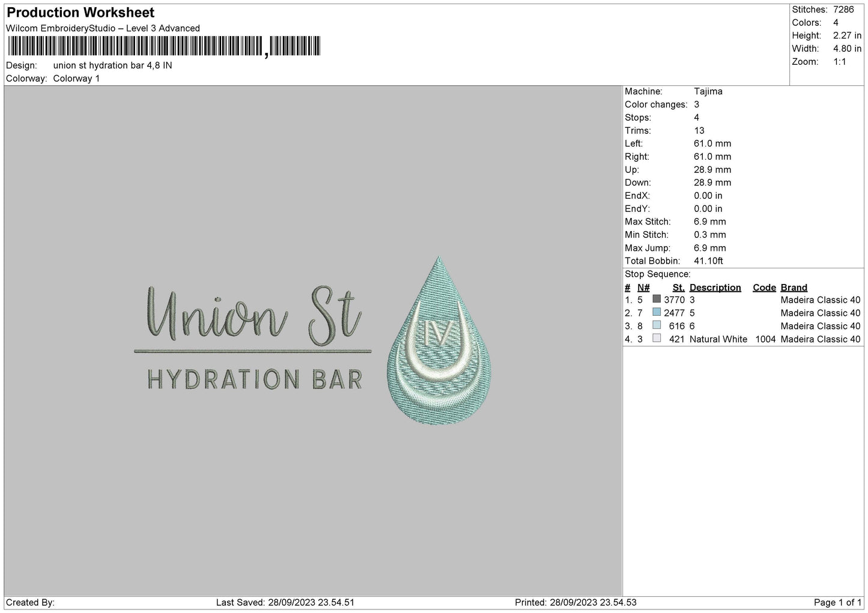Click 'Madeira Classic 40' in stop 1 row
The image size is (868, 613).
820,300
